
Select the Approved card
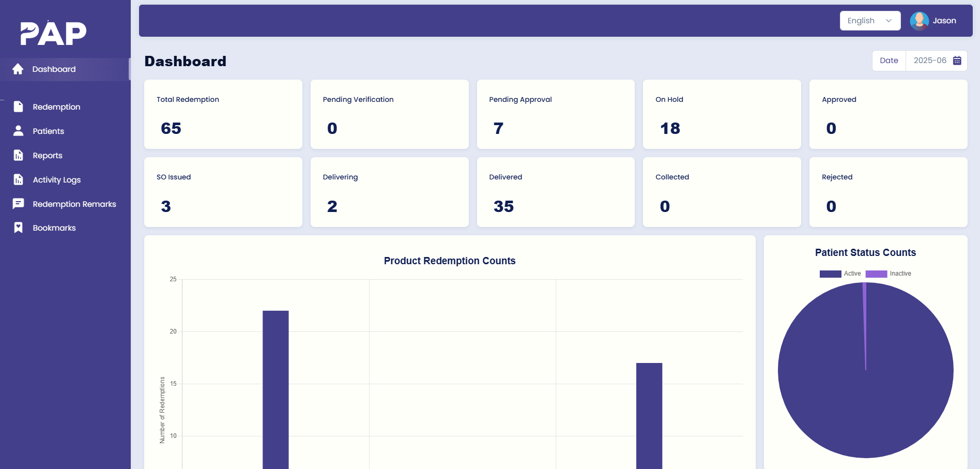889,114
